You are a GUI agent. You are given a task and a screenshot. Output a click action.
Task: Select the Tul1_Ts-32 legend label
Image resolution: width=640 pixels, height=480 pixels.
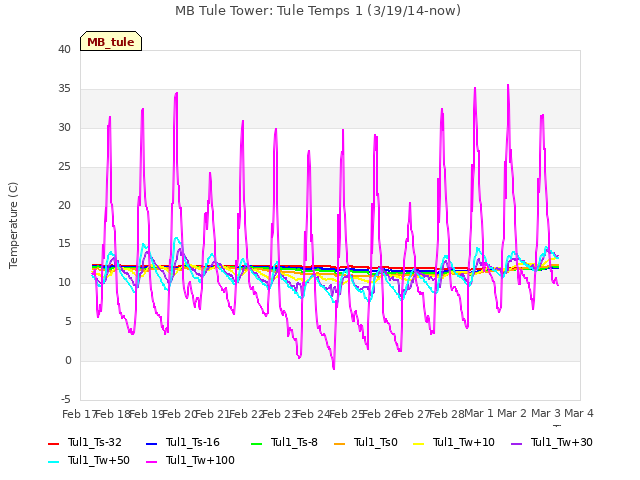[95, 442]
